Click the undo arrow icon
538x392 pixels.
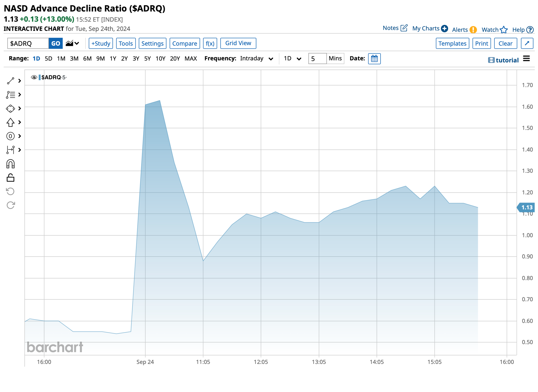[10, 192]
